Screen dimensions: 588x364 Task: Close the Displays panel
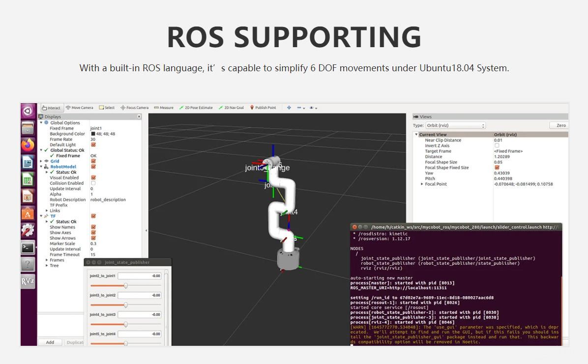pyautogui.click(x=139, y=116)
